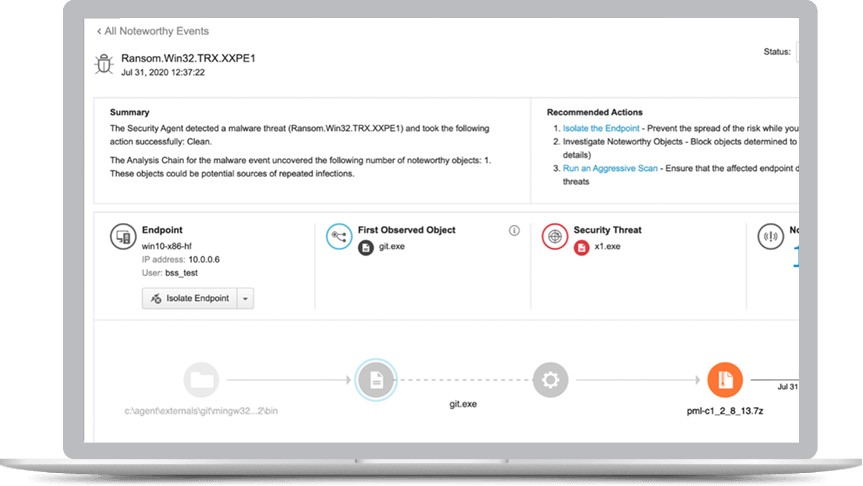Expand the arrow next to Isolate Endpoint

point(246,298)
